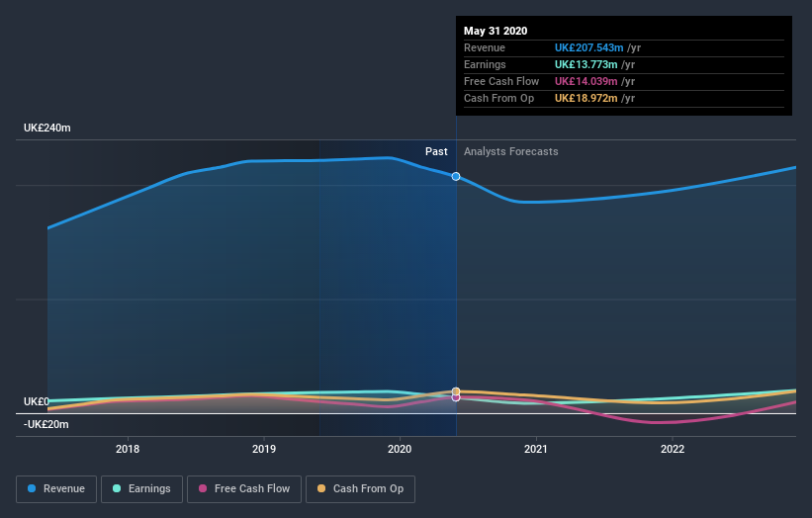This screenshot has height=518, width=812.
Task: Click the 2018 x-axis label
Action: (x=128, y=449)
